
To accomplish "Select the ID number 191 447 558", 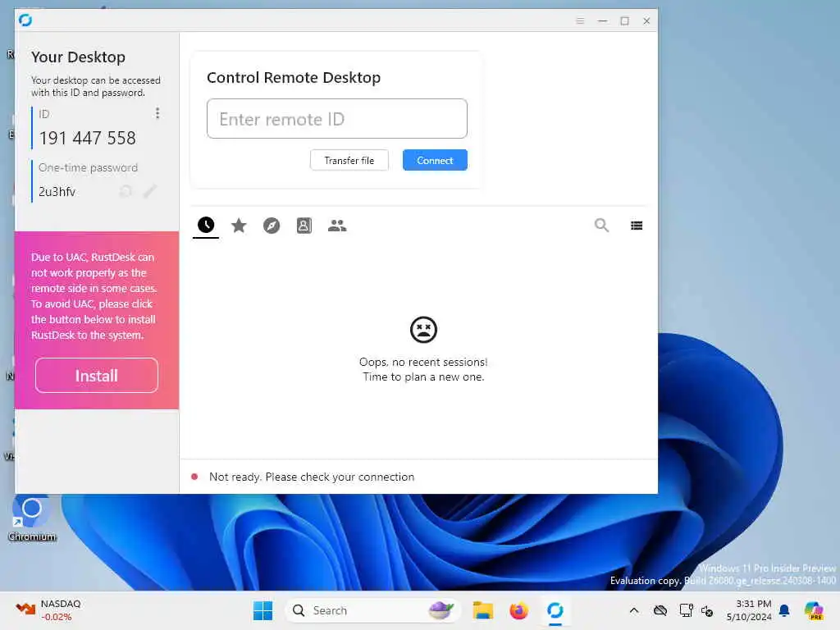I will click(x=87, y=138).
